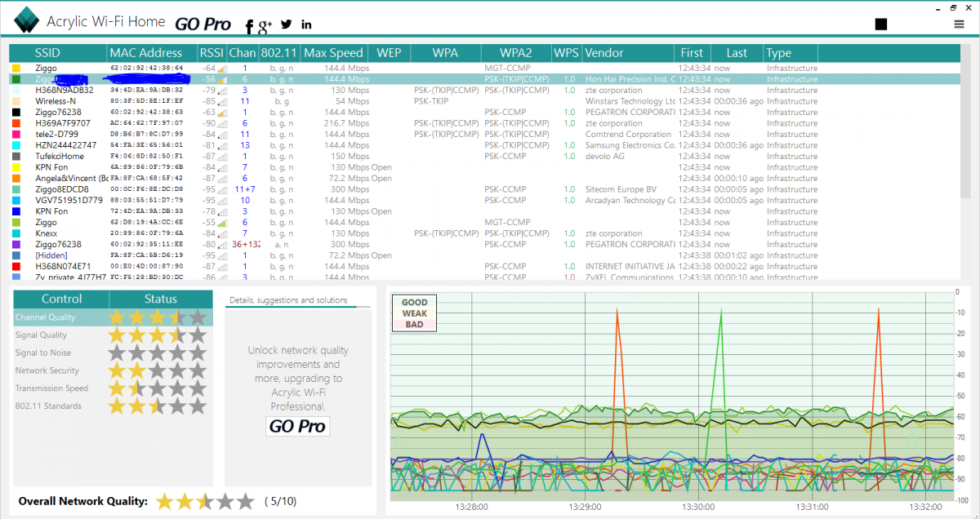Select the Transmission Speed control row
The image size is (980, 519).
pos(114,388)
